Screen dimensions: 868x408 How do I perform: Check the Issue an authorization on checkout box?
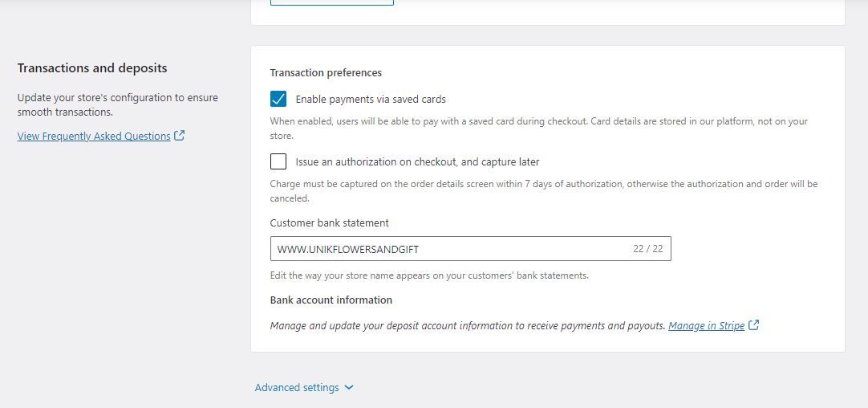(x=278, y=162)
